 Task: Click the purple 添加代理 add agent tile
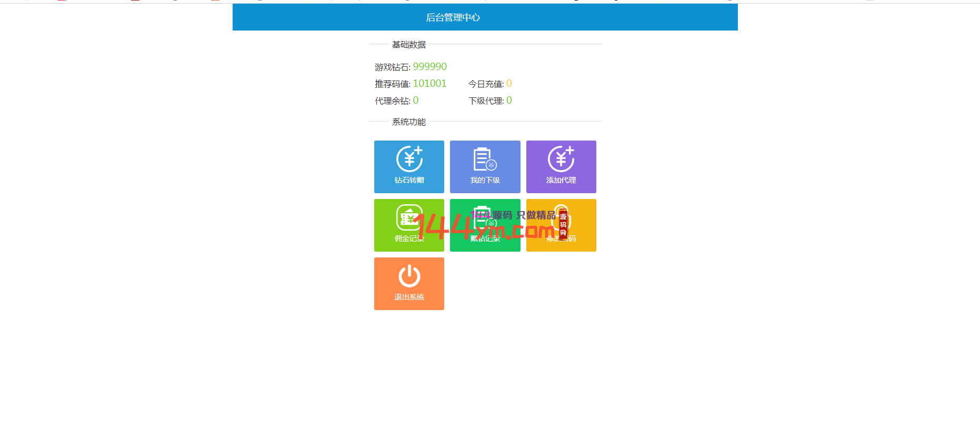point(561,166)
